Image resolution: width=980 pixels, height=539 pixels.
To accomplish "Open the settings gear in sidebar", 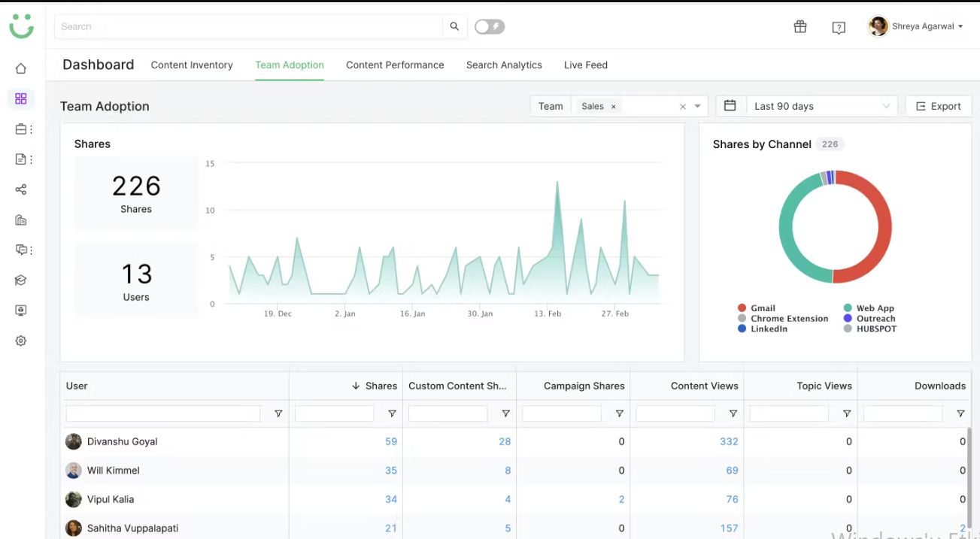I will tap(21, 341).
